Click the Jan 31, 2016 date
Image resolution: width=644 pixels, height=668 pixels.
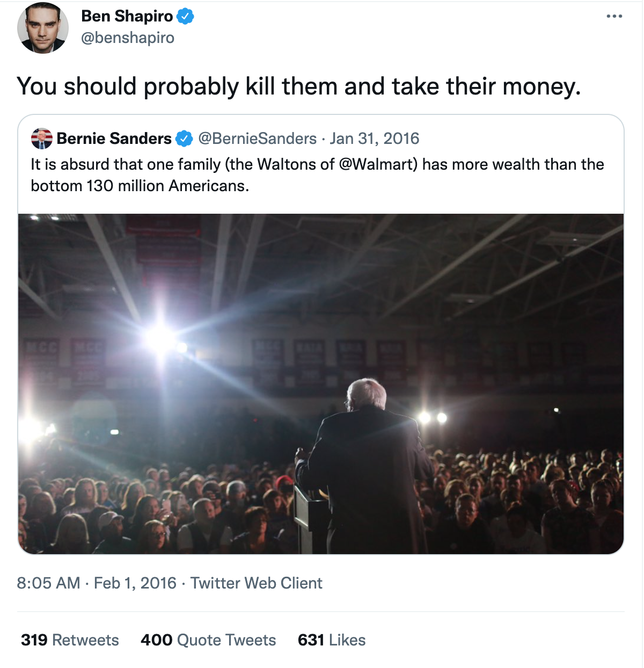click(x=374, y=139)
